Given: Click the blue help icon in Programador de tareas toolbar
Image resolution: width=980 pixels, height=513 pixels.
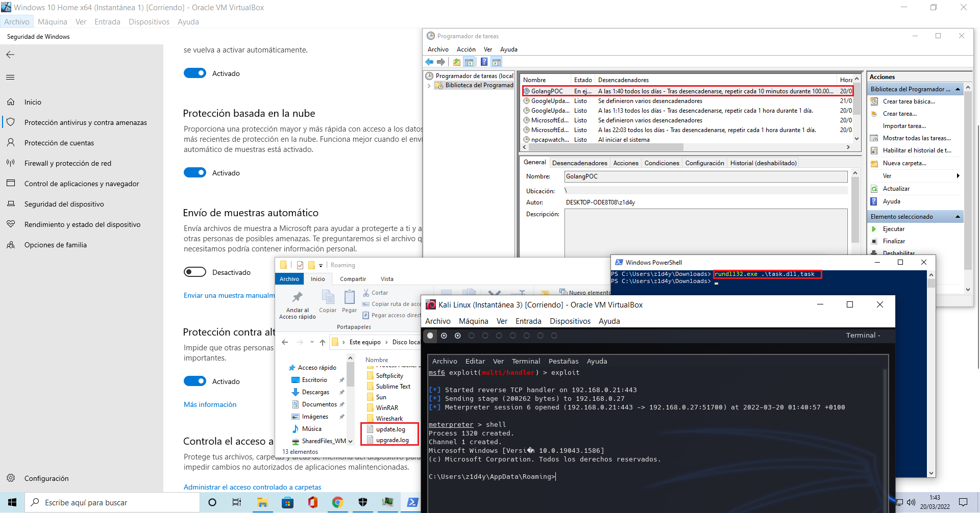Looking at the screenshot, I should click(484, 62).
